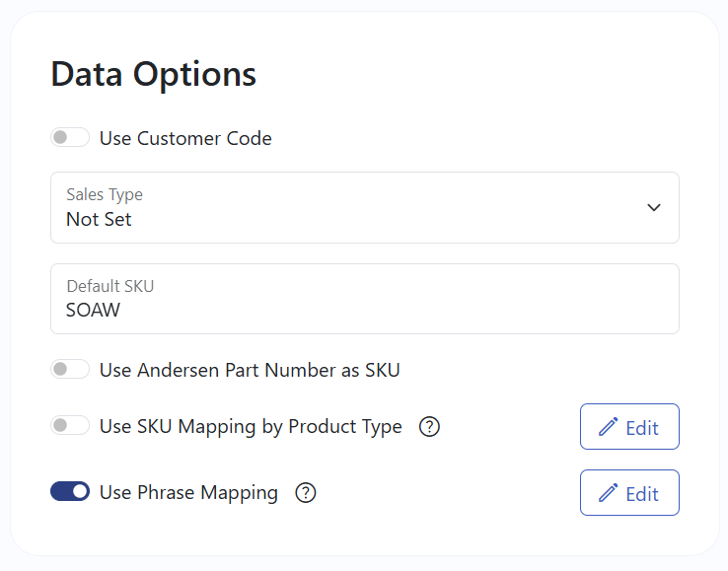728x571 pixels.
Task: Turn on Use Andersen Part Number as SKU
Action: (70, 370)
